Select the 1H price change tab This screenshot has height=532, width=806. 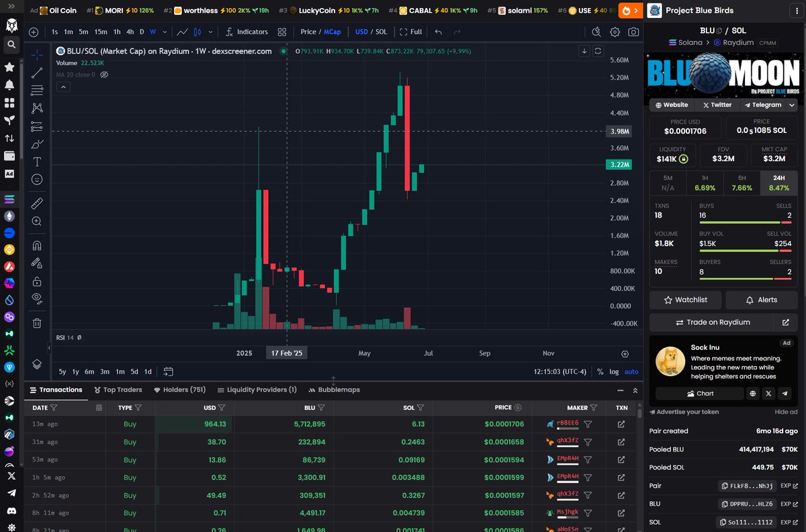[705, 183]
